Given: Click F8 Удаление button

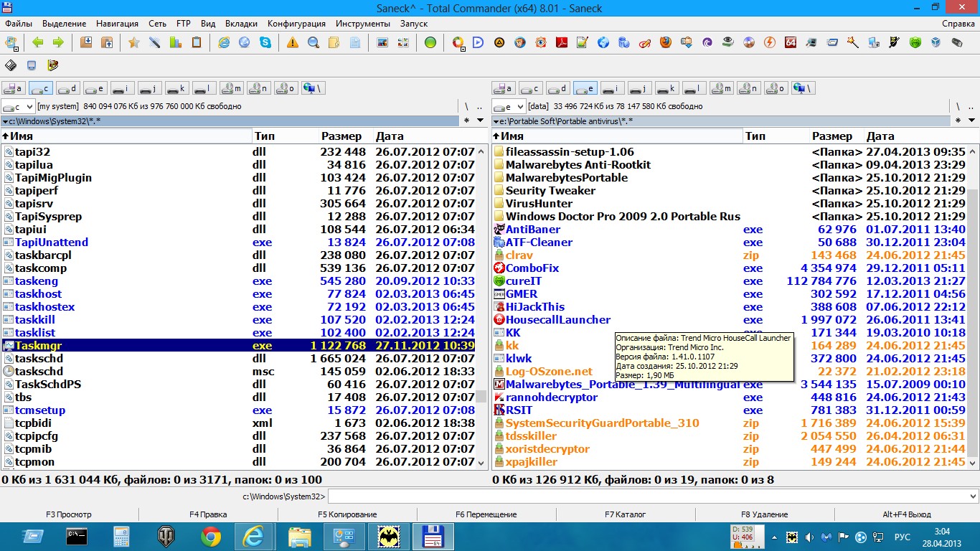Looking at the screenshot, I should coord(765,514).
